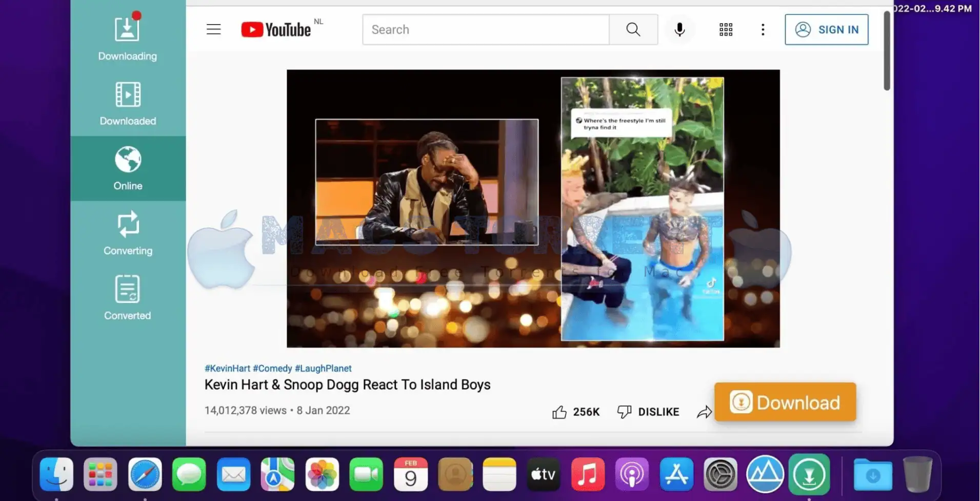This screenshot has height=501, width=980.
Task: Open Notes from the Dock
Action: point(499,474)
